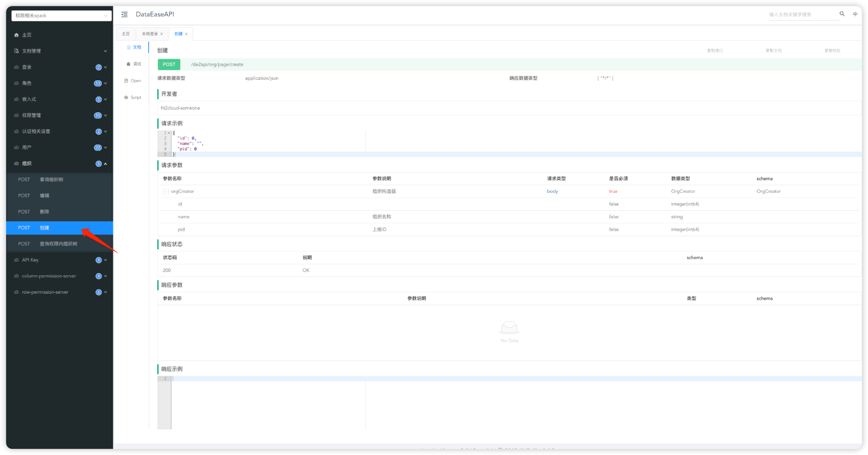Viewport: 868px width, 455px height.
Task: Click the /de2api/org/page/create path
Action: (x=217, y=65)
